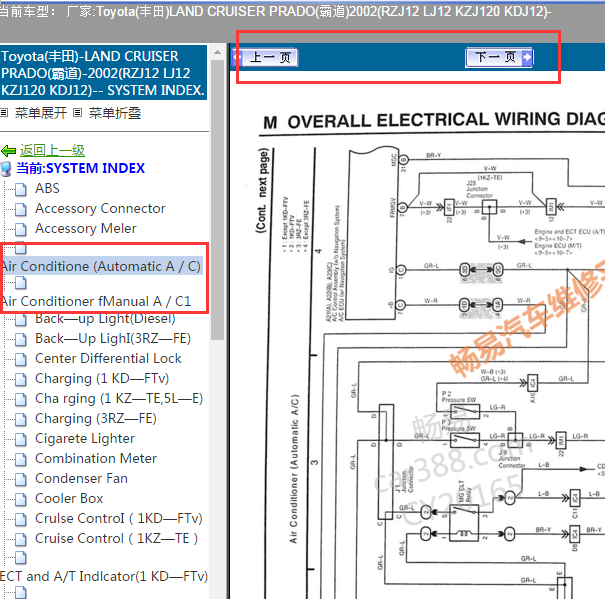Click document icon beside Combination Meter
The image size is (605, 599).
21,459
